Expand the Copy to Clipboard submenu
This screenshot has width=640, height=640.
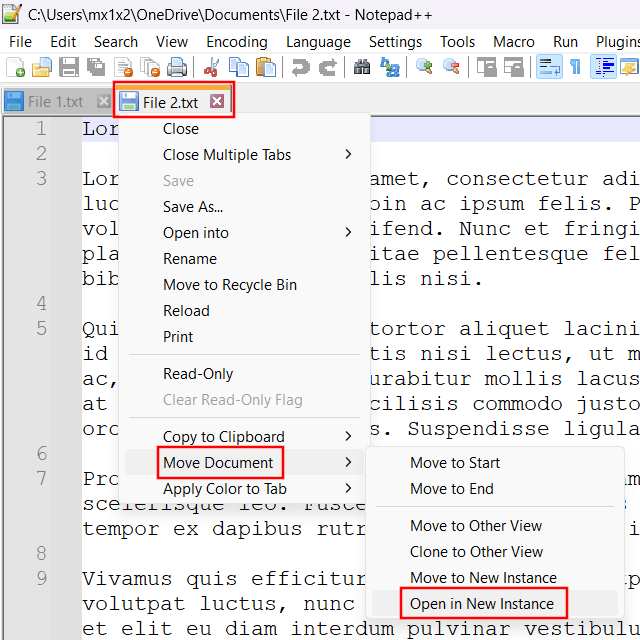(244, 437)
